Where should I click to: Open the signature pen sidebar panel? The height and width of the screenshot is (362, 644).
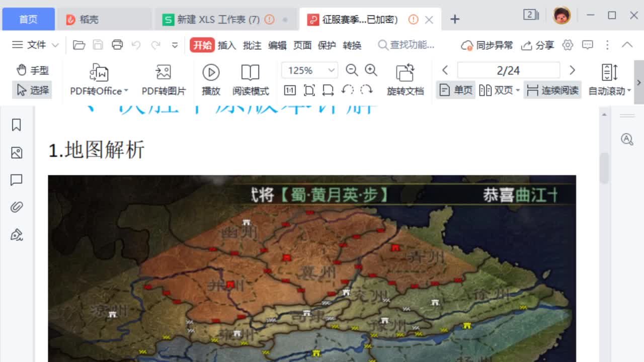[17, 235]
